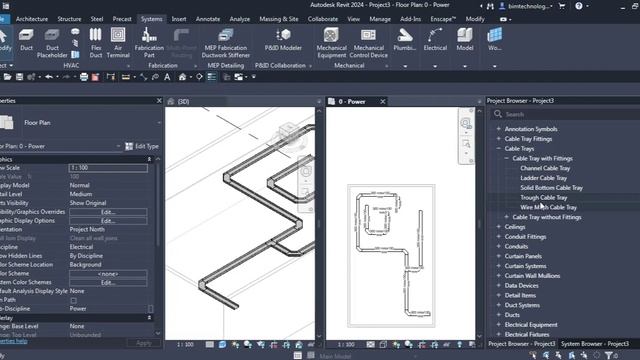Click the filter icon in the status bar
Viewport: 640px width, 360px height.
click(609, 356)
